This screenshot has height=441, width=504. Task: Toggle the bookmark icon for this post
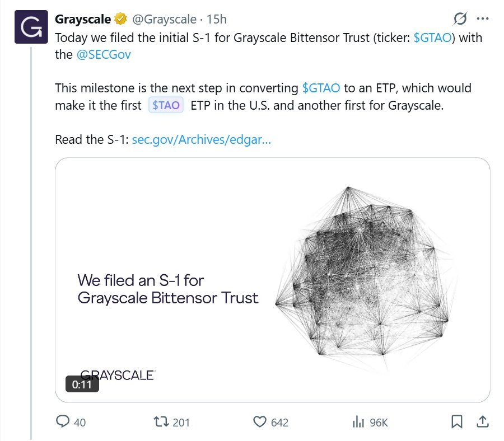coord(458,421)
